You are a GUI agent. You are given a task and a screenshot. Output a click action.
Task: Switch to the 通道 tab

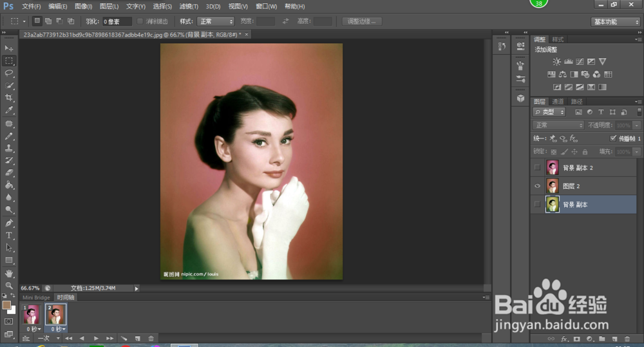(558, 102)
